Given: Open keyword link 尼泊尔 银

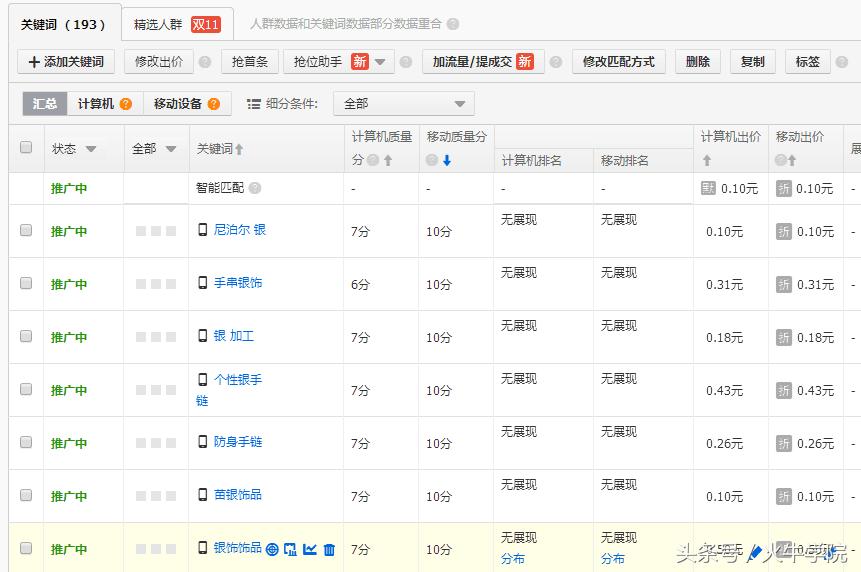Looking at the screenshot, I should click(240, 229).
